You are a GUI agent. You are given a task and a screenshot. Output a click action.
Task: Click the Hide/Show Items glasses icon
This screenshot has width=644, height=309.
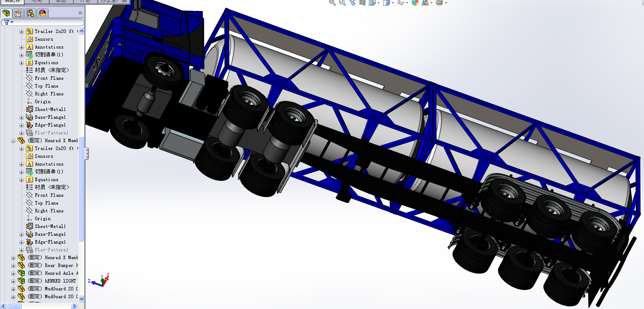coord(400,3)
